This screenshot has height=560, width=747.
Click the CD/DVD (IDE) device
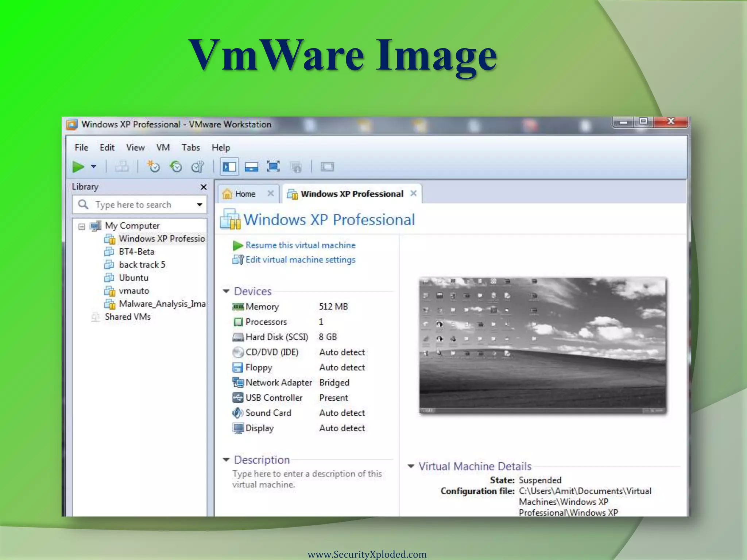coord(272,353)
